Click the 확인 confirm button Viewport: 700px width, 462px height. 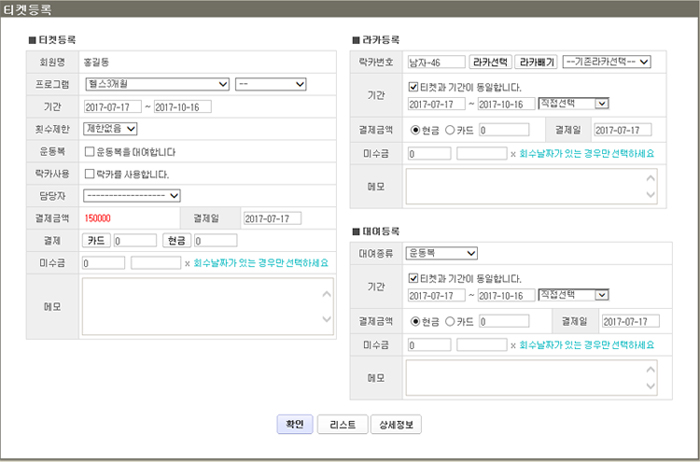295,424
